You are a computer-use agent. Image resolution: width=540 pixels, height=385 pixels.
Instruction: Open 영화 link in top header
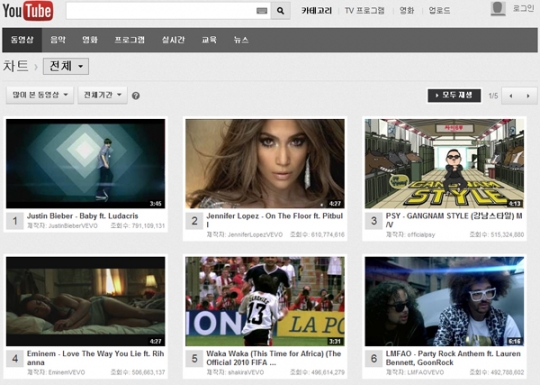(406, 11)
